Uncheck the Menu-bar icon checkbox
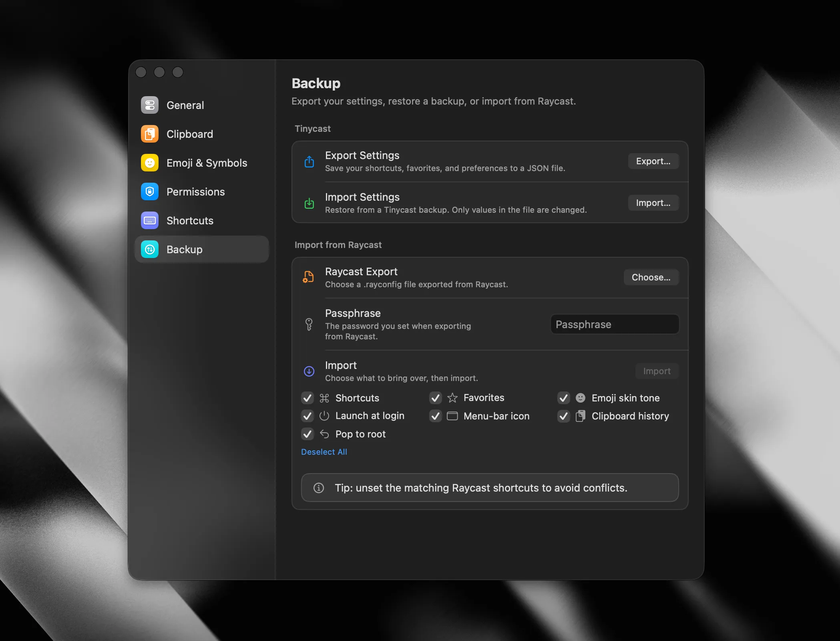Screen dimensions: 840x641 tap(436, 416)
